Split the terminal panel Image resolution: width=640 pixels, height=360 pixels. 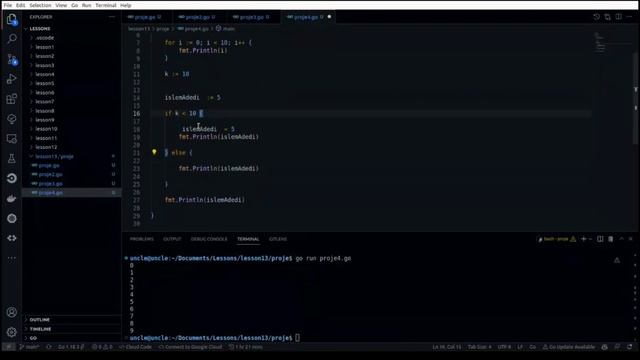point(600,239)
